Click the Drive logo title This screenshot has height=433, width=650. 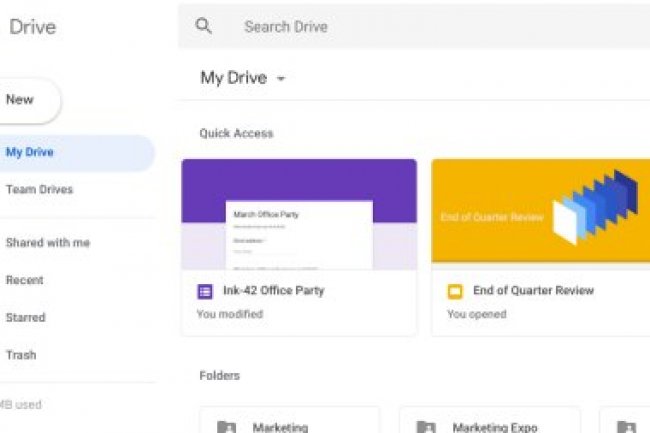coord(32,27)
